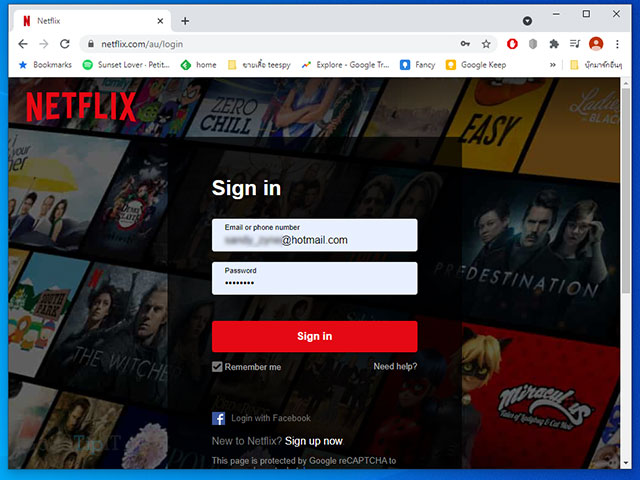640x480 pixels.
Task: Toggle the Remember me checkbox
Action: click(x=217, y=367)
